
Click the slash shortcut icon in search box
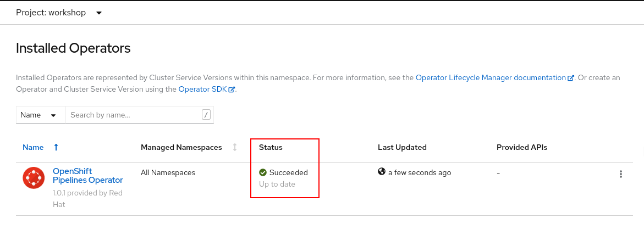pos(206,115)
